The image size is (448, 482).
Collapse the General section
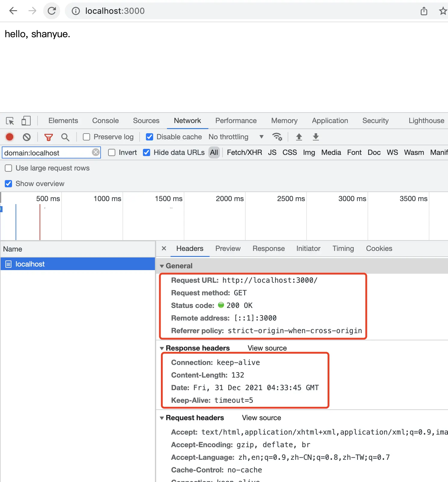pos(162,266)
